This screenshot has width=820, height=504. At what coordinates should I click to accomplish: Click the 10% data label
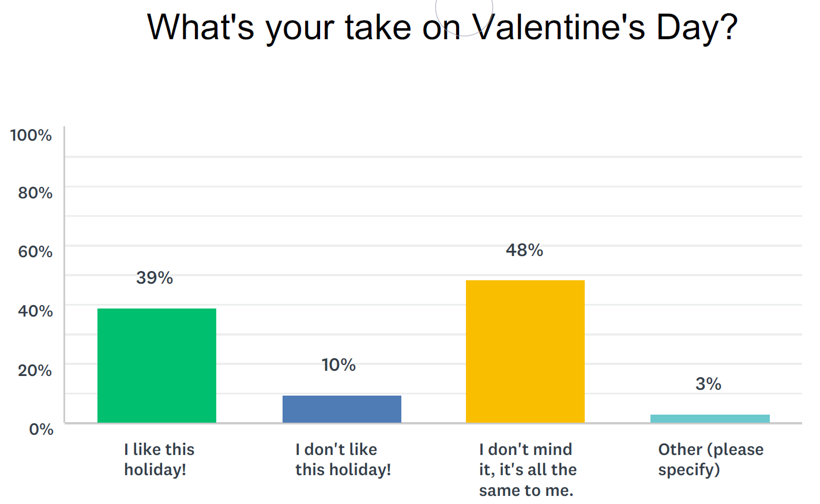pyautogui.click(x=338, y=365)
